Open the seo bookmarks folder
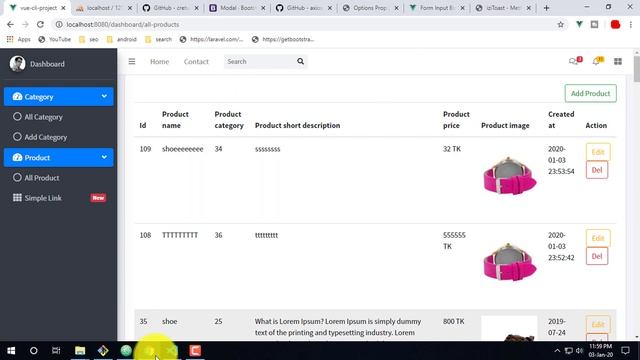The height and width of the screenshot is (360, 640). tap(89, 40)
